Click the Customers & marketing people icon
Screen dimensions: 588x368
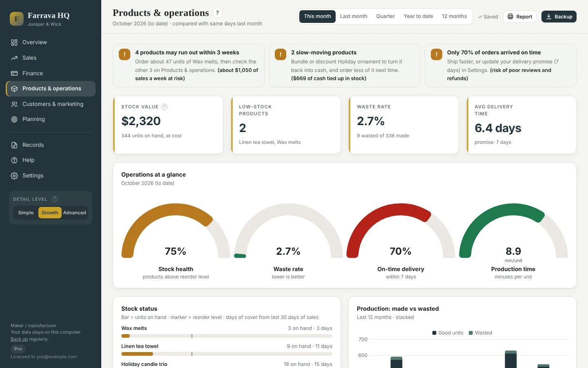tap(14, 104)
